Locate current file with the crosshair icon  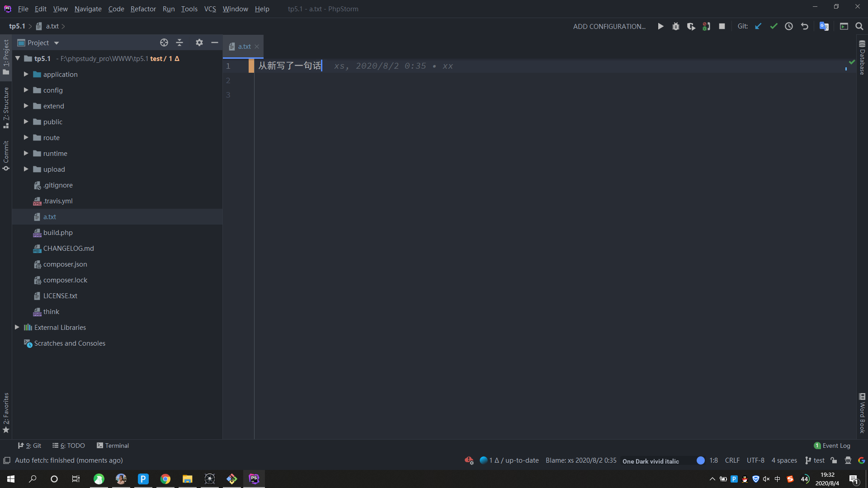(164, 42)
